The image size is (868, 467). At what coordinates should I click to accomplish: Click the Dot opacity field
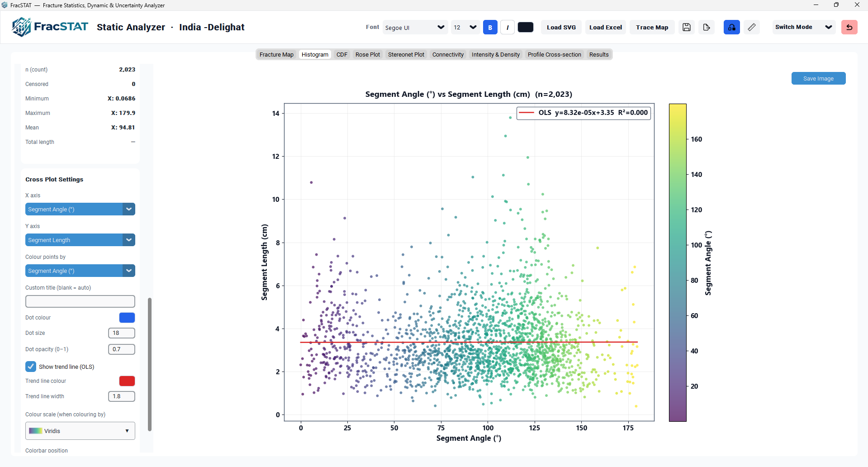122,349
